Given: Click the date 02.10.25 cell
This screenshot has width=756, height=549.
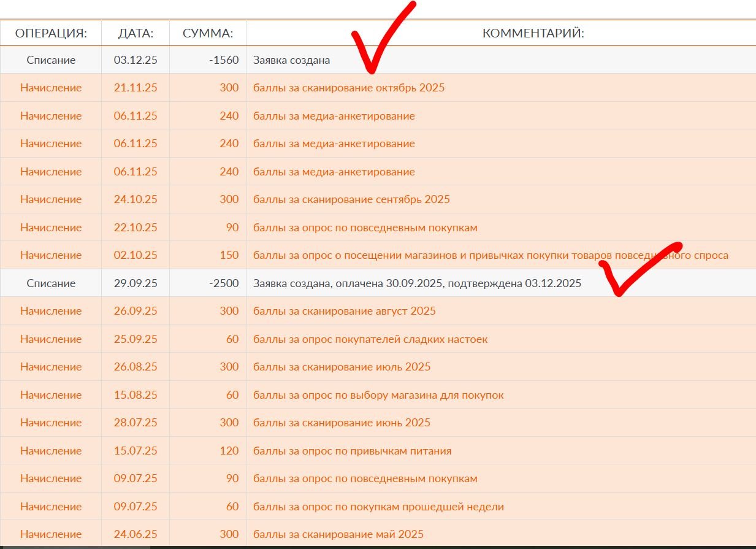Looking at the screenshot, I should (x=136, y=255).
